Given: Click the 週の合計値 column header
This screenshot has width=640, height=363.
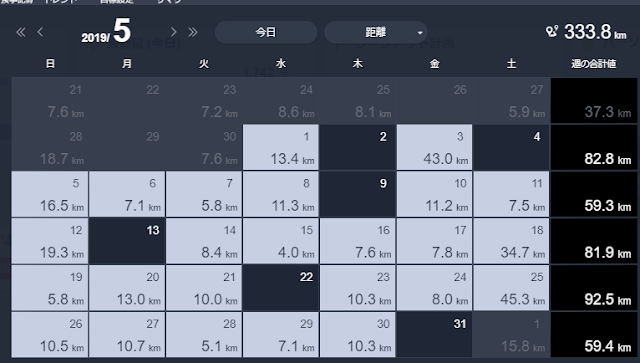Looking at the screenshot, I should coord(593,64).
